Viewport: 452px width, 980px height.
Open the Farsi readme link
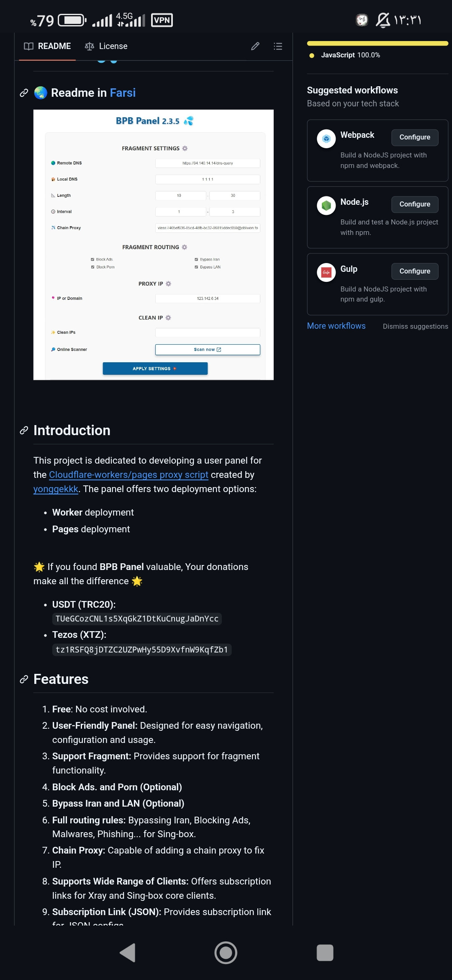point(123,93)
